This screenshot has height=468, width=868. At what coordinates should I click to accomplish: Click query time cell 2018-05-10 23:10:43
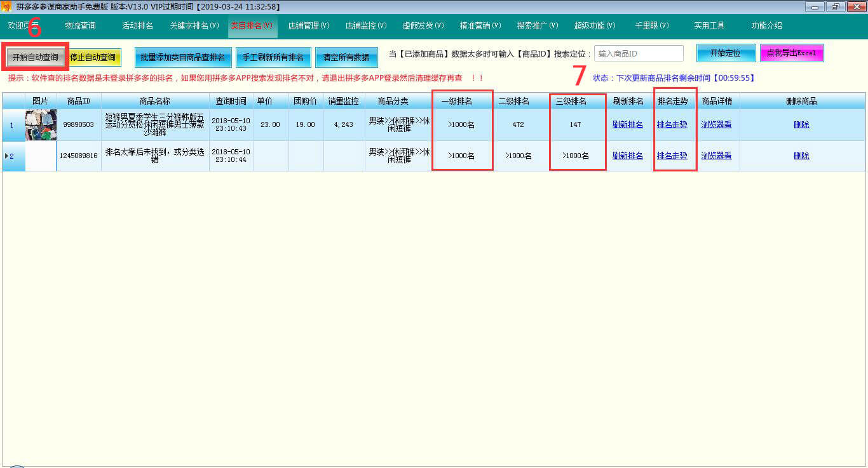[231, 124]
